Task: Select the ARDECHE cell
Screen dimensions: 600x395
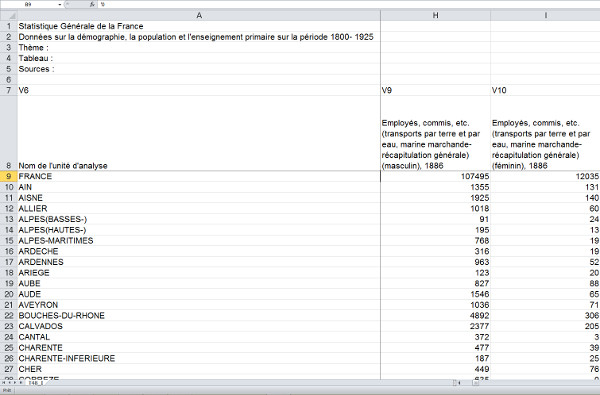Action: pos(199,251)
